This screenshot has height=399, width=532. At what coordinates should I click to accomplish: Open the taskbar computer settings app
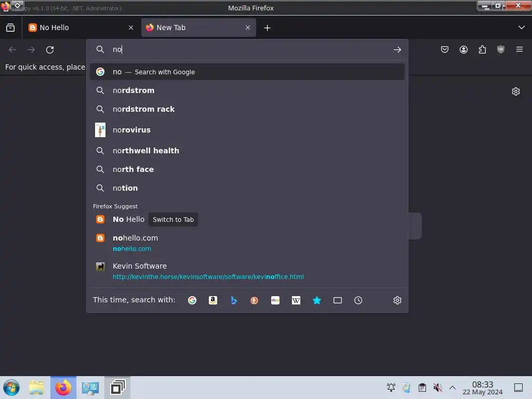(90, 388)
